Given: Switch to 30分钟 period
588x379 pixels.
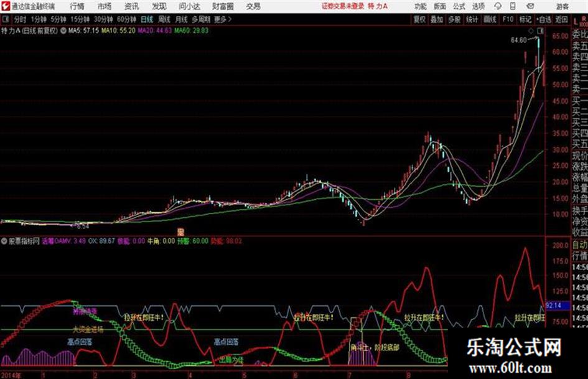Looking at the screenshot, I should tap(103, 19).
